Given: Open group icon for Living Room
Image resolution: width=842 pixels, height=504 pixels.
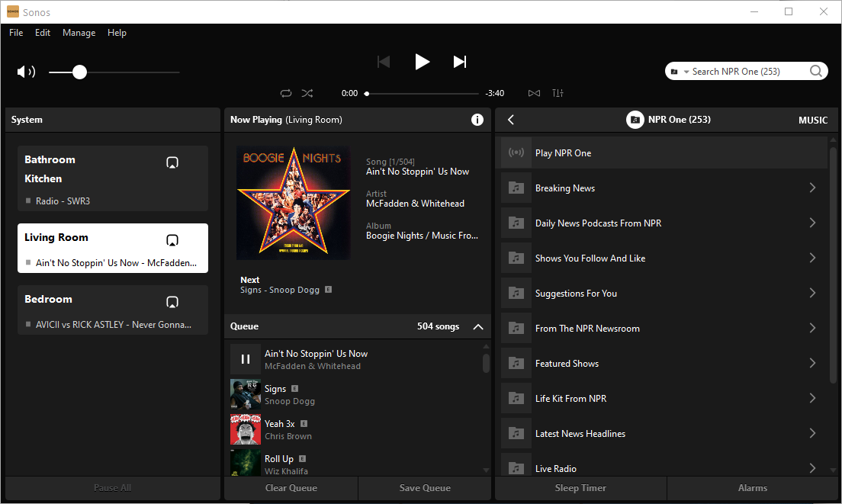Looking at the screenshot, I should 172,240.
